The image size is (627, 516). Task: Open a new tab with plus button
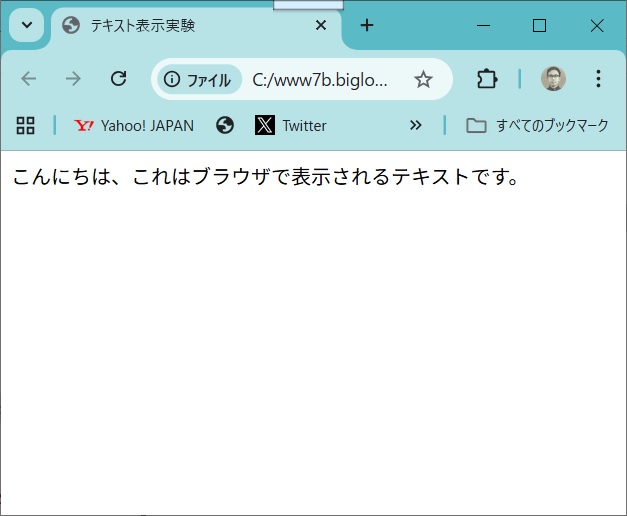point(367,26)
